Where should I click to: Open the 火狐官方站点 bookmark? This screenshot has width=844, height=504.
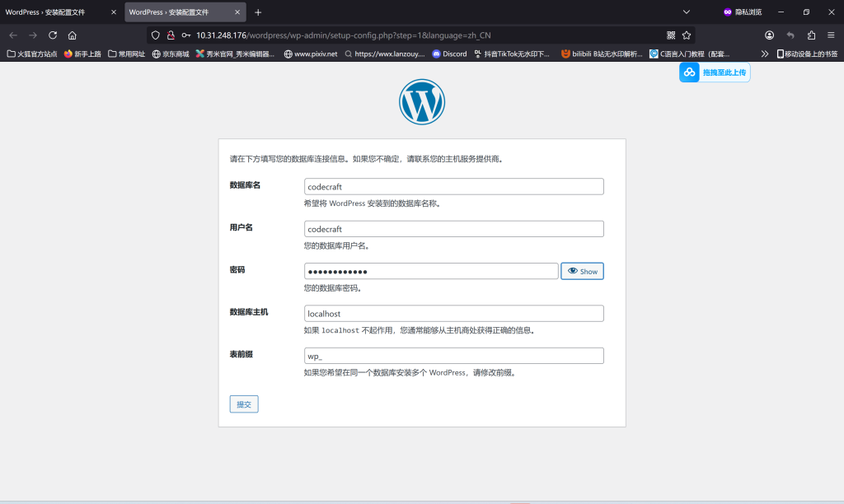(x=32, y=54)
